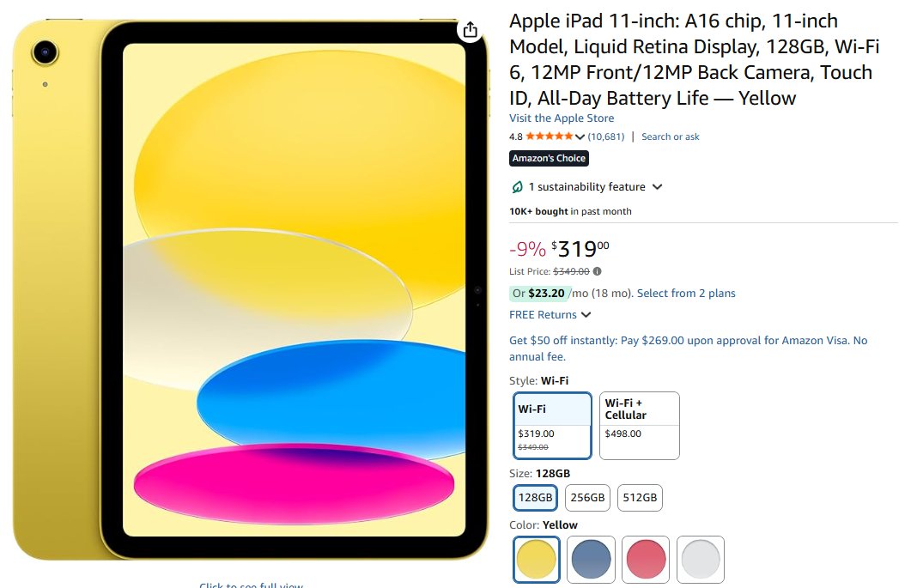This screenshot has height=588, width=911.
Task: Select the 128GB size option
Action: click(x=536, y=497)
